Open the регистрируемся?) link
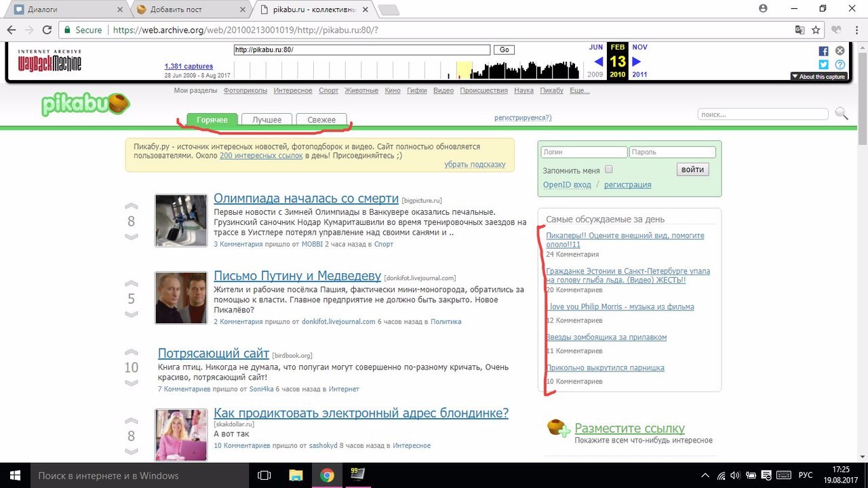The width and height of the screenshot is (868, 488). (x=523, y=117)
